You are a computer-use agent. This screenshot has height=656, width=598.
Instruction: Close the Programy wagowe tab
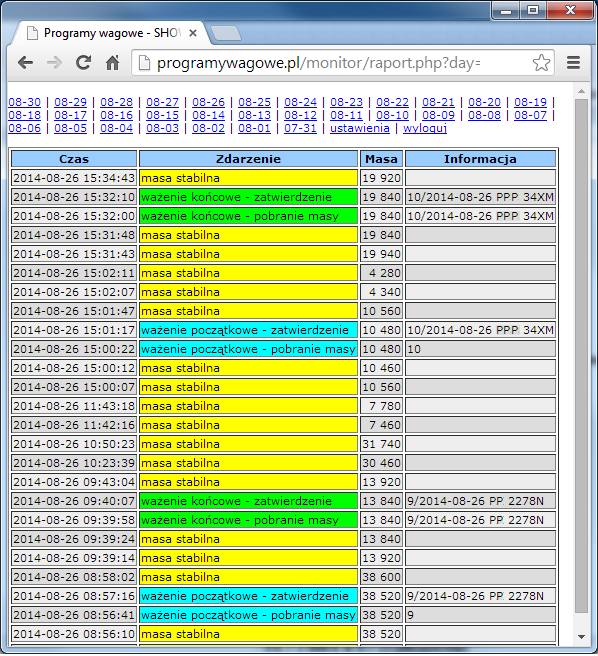click(x=192, y=33)
